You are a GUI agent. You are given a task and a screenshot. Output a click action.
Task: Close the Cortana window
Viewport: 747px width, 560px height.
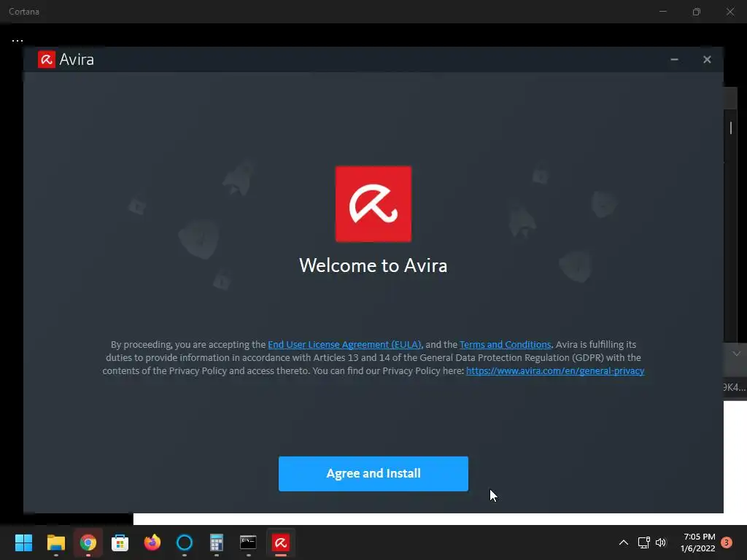[x=729, y=12]
